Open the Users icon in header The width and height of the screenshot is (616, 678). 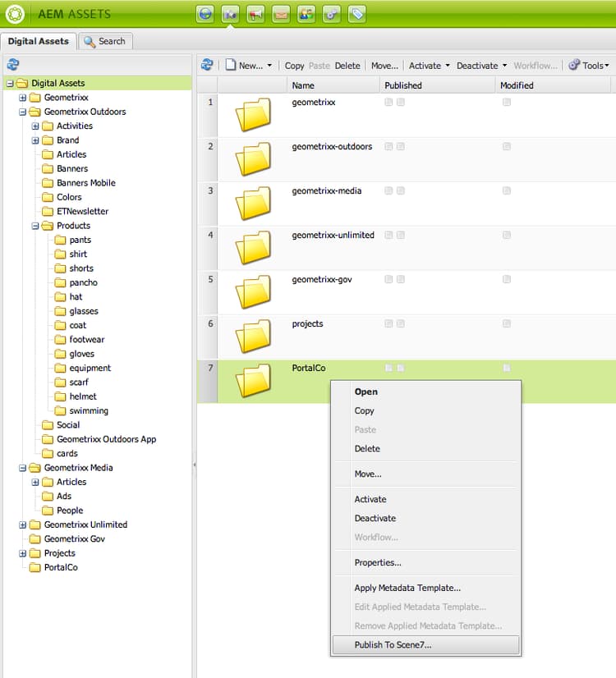(306, 14)
